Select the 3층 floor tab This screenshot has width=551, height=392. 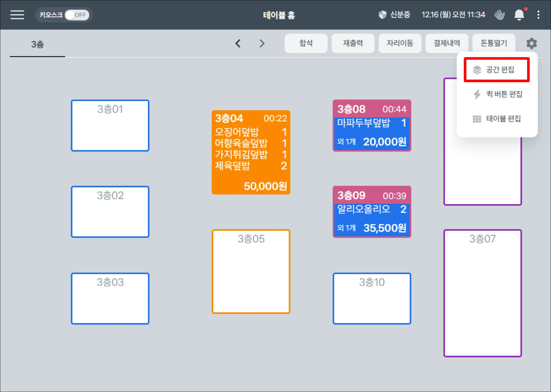coord(37,44)
